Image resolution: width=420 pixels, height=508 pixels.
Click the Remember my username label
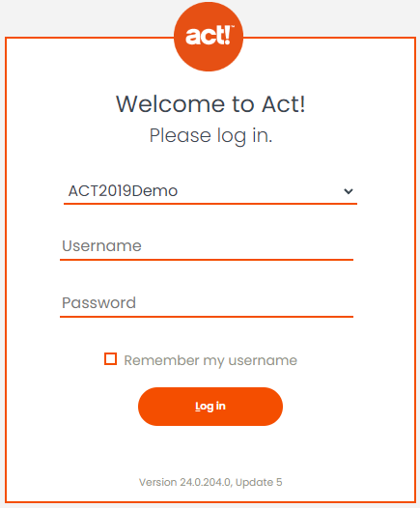click(x=210, y=360)
